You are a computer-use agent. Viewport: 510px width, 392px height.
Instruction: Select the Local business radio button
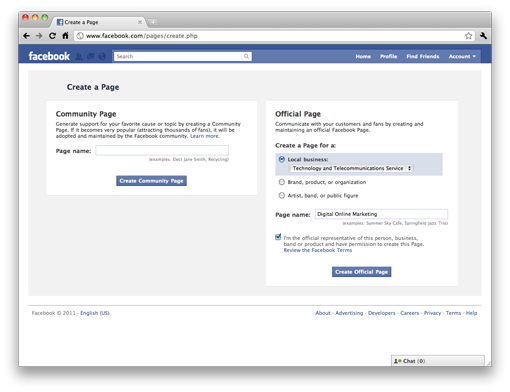(282, 159)
